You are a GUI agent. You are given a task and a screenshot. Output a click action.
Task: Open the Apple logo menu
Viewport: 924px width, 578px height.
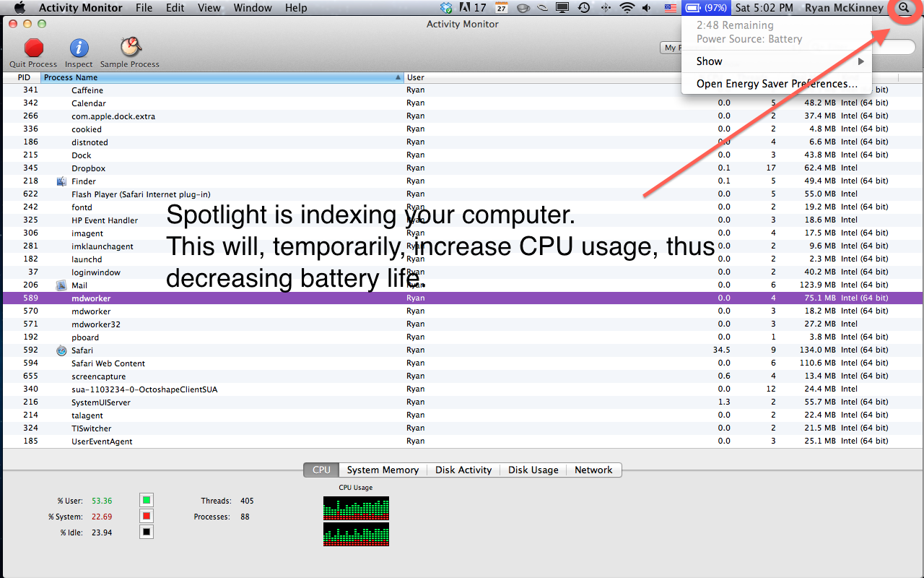tap(19, 8)
